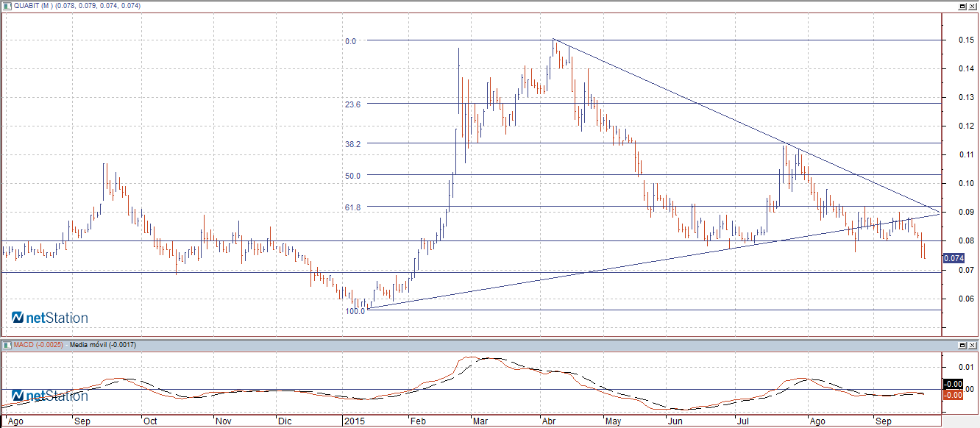Click the 0.01 MACD axis value

[x=966, y=366]
